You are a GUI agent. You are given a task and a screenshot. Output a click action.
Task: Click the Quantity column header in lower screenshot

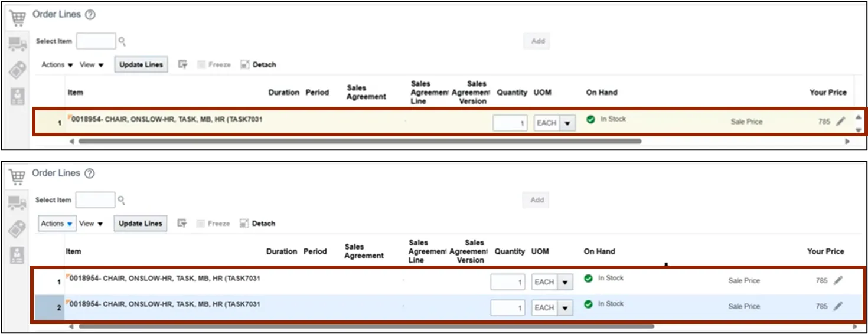tap(510, 251)
